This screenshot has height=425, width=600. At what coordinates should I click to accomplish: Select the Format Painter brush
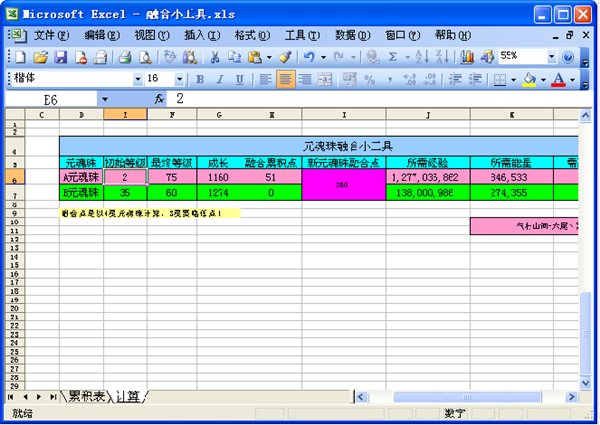285,57
